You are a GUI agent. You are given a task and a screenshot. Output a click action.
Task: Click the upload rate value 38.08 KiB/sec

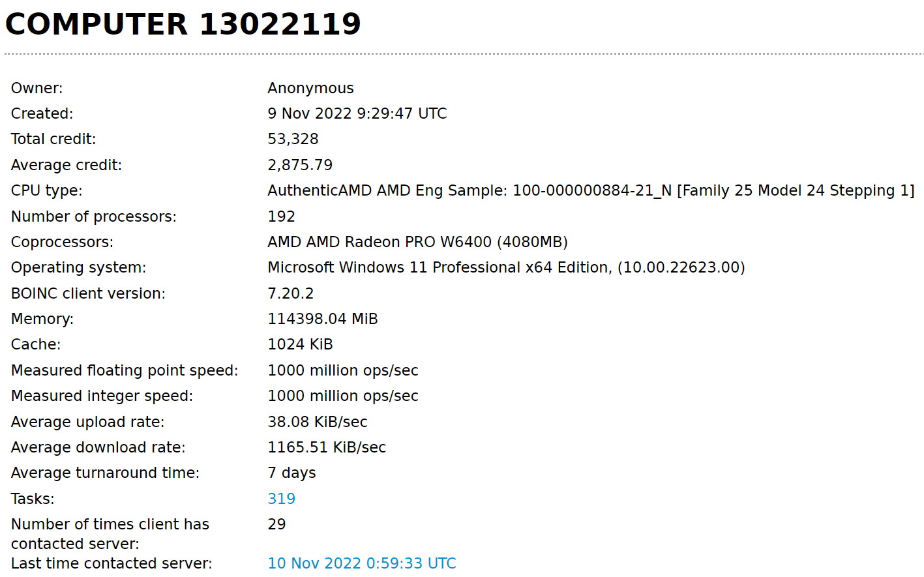[x=317, y=422]
